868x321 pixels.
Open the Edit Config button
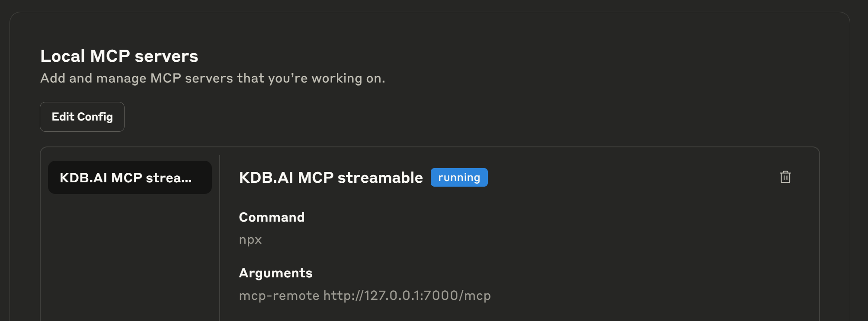tap(82, 117)
